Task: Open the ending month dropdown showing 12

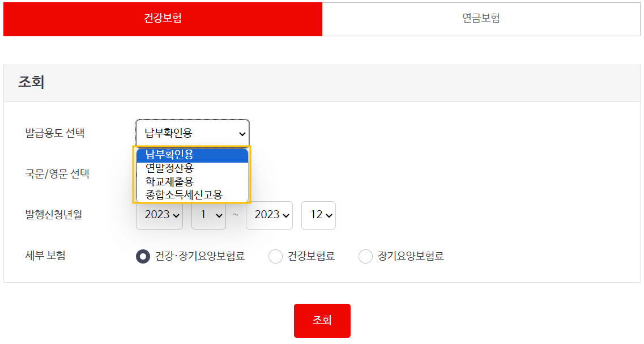Action: click(x=318, y=215)
